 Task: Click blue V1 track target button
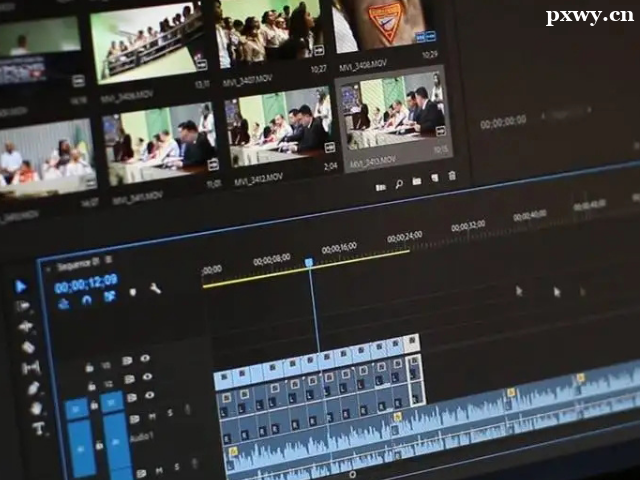click(112, 402)
